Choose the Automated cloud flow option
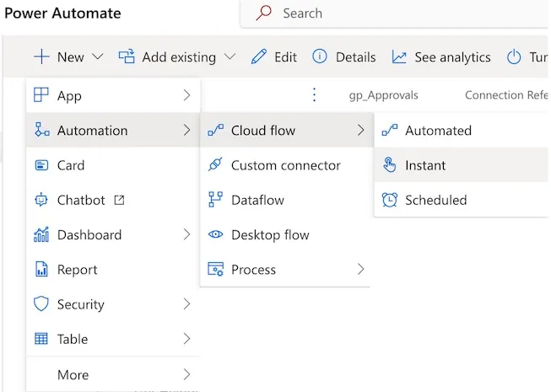Image resolution: width=551 pixels, height=392 pixels. point(462,130)
